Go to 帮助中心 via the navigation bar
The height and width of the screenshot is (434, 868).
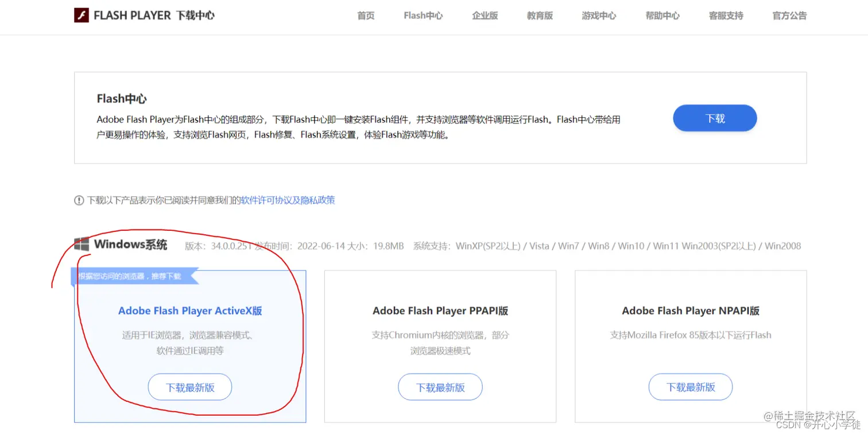(x=662, y=15)
